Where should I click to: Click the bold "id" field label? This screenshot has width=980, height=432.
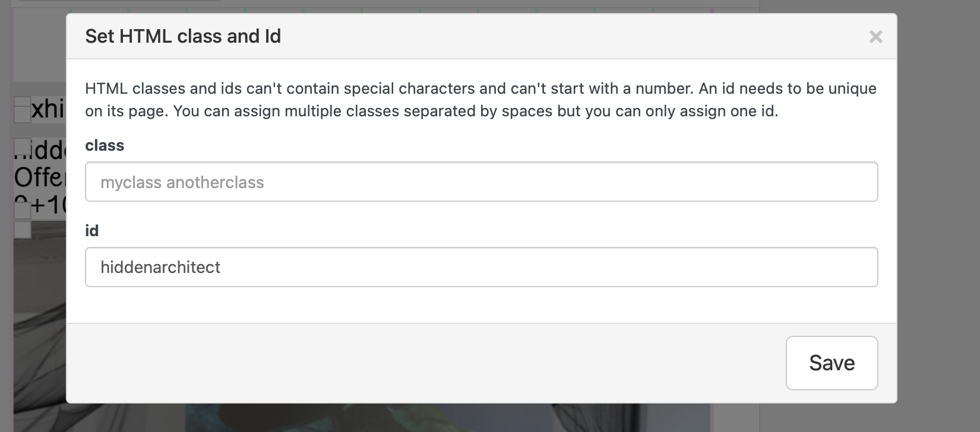point(91,231)
